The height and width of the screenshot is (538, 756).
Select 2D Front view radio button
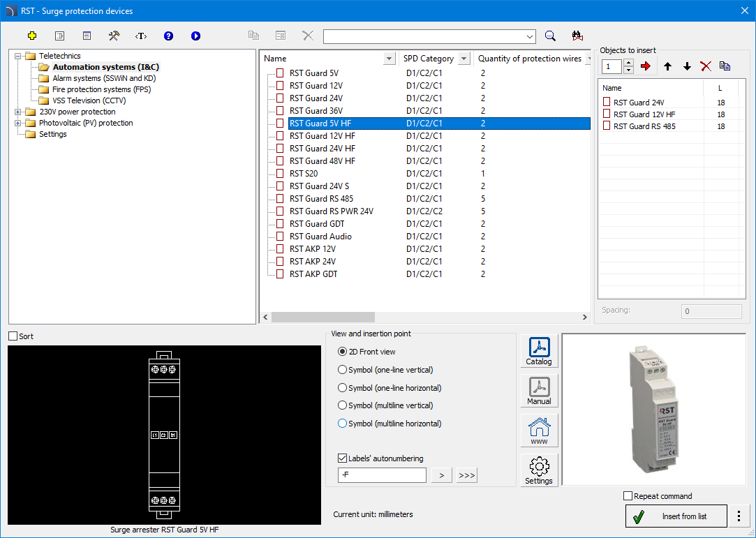[x=342, y=352]
